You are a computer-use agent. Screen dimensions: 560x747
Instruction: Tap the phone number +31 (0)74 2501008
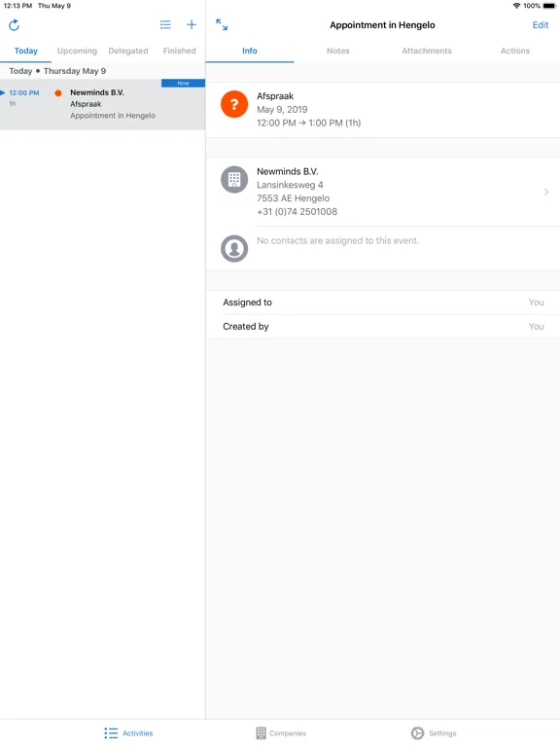point(297,211)
